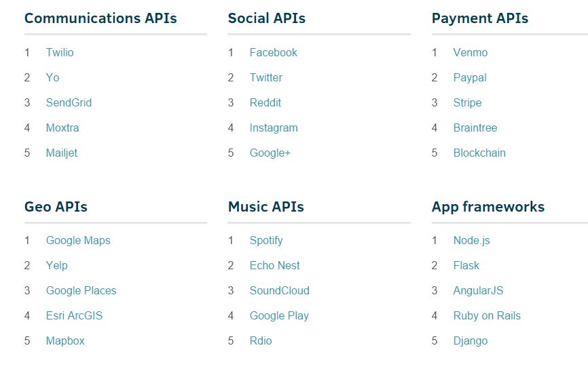Select Echo Nest under Music APIs

(x=274, y=265)
